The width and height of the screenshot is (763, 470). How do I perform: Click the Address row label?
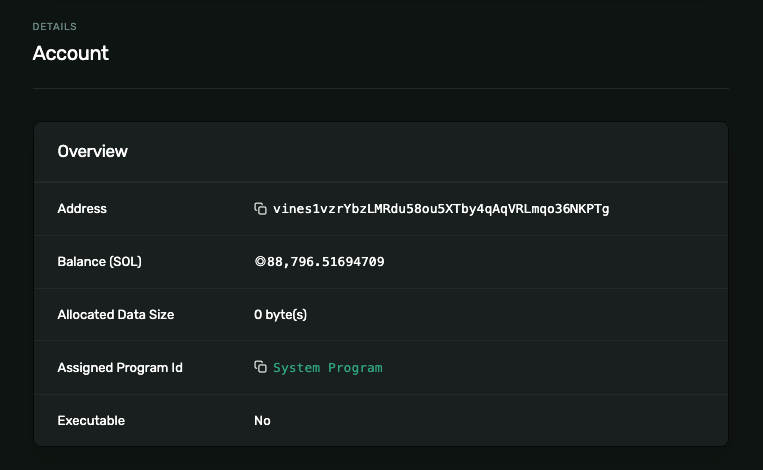click(x=82, y=209)
